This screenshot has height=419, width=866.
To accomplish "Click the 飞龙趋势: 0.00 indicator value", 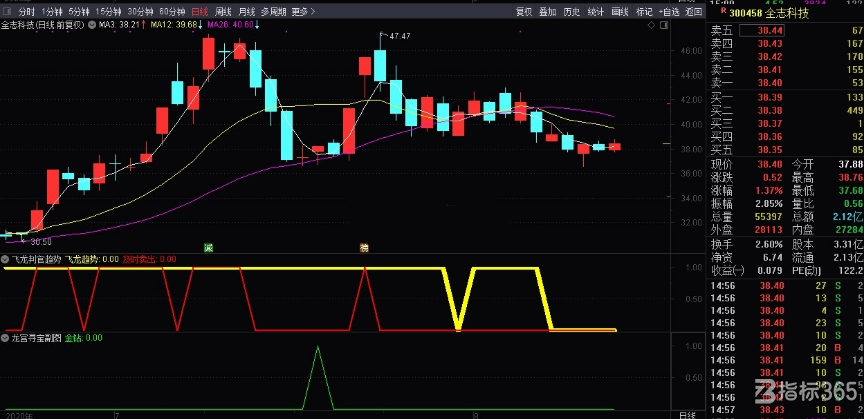I will click(92, 259).
